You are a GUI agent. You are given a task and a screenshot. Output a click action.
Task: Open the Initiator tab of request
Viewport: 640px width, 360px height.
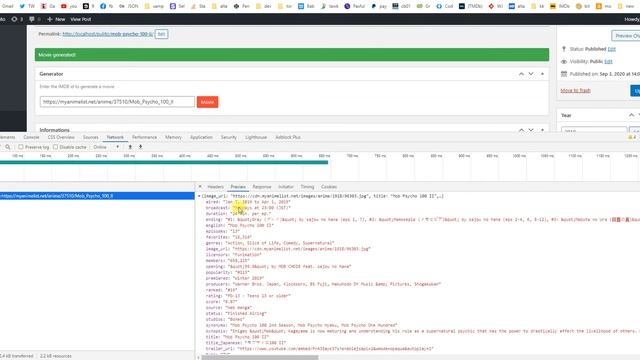coord(286,187)
